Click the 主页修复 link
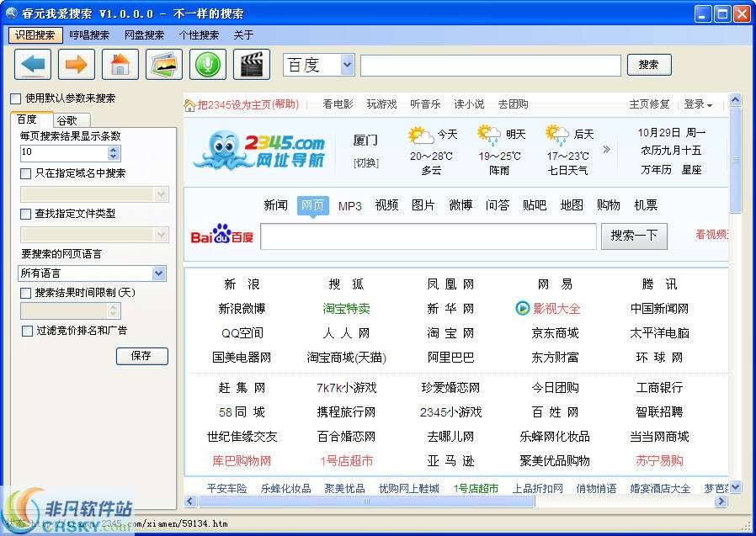The width and height of the screenshot is (756, 536). click(649, 104)
